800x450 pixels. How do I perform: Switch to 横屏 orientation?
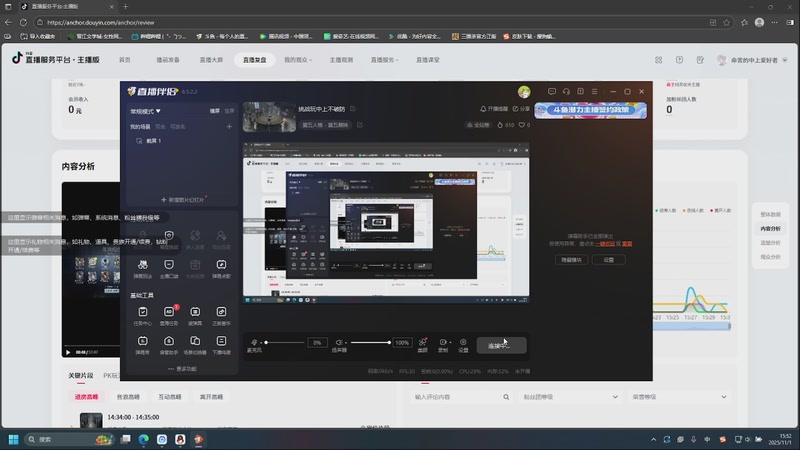[215, 111]
